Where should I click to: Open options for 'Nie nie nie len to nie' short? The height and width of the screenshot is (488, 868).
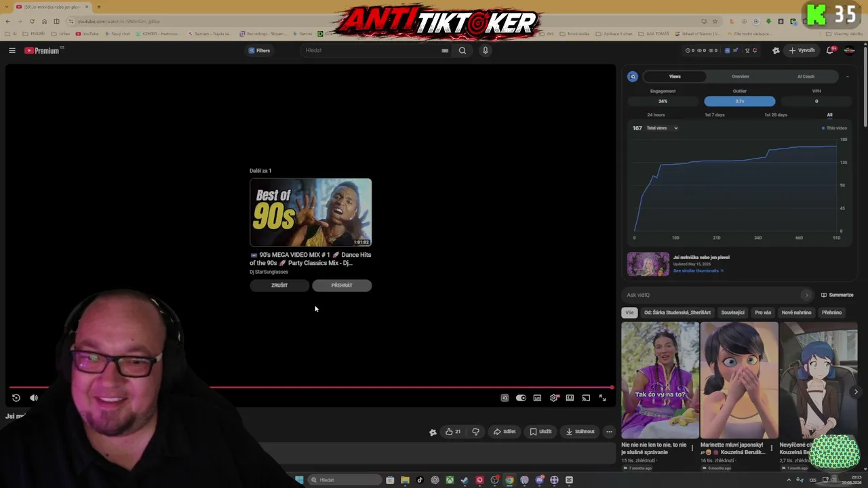point(692,448)
